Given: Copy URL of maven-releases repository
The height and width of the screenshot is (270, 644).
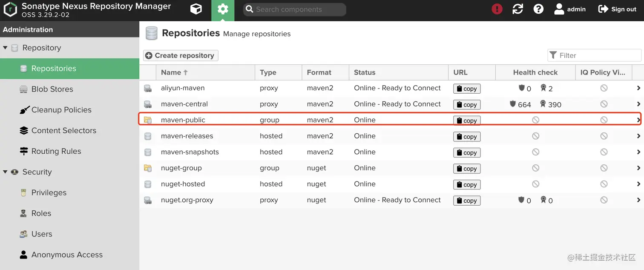Looking at the screenshot, I should pos(467,137).
